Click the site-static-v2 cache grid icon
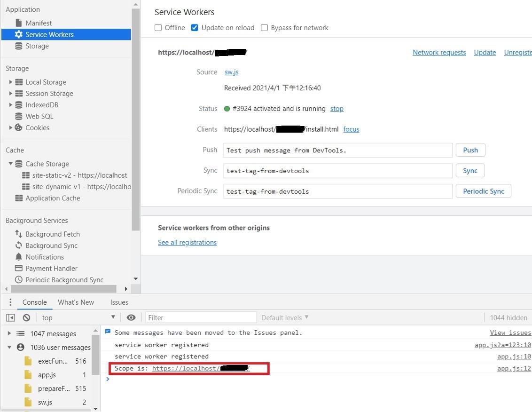This screenshot has width=532, height=412. (26, 175)
